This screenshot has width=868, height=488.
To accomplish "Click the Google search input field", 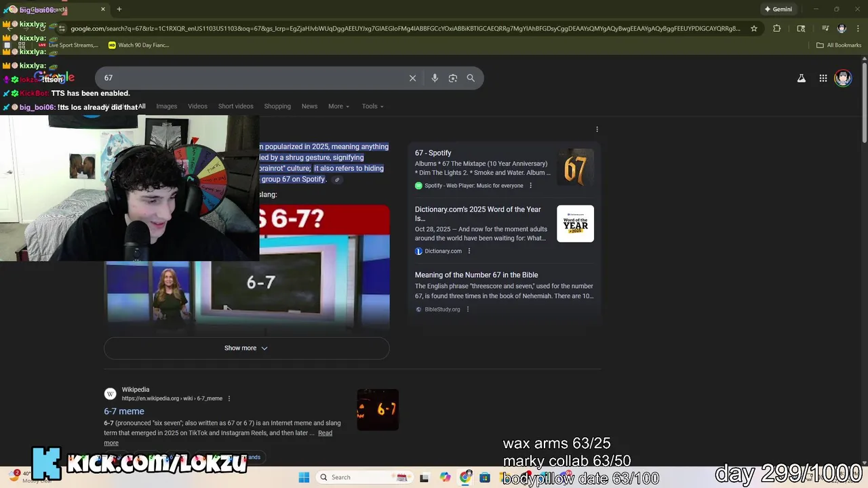I will [251, 78].
